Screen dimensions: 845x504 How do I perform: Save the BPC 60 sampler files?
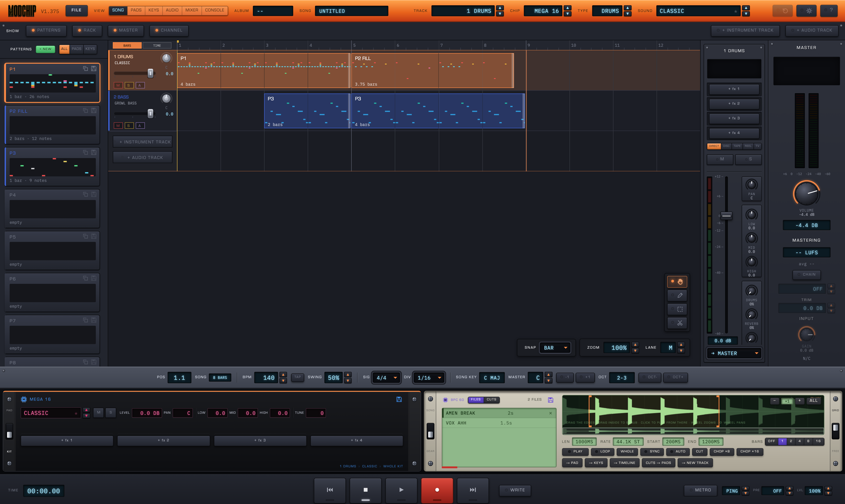click(x=551, y=400)
